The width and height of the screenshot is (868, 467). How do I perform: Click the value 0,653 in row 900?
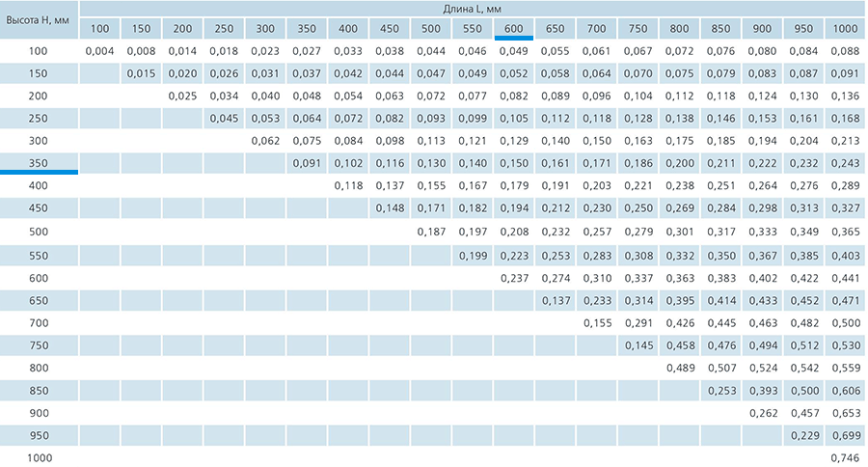(845, 413)
